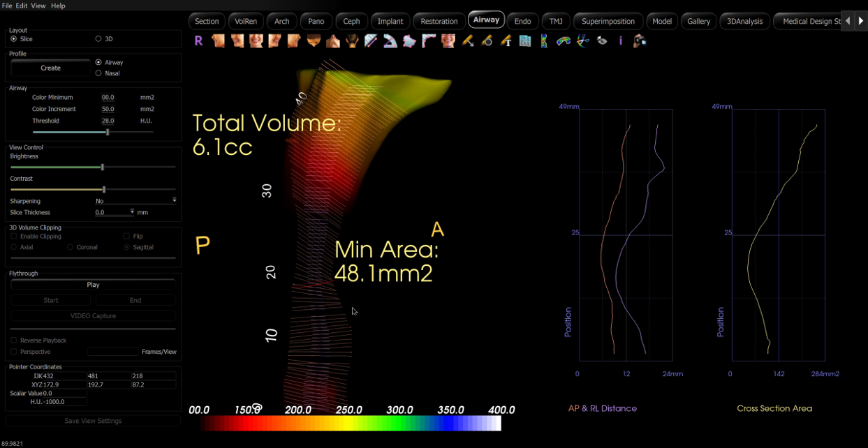Open the Sharpening dropdown
Image resolution: width=868 pixels, height=448 pixels.
(x=135, y=201)
